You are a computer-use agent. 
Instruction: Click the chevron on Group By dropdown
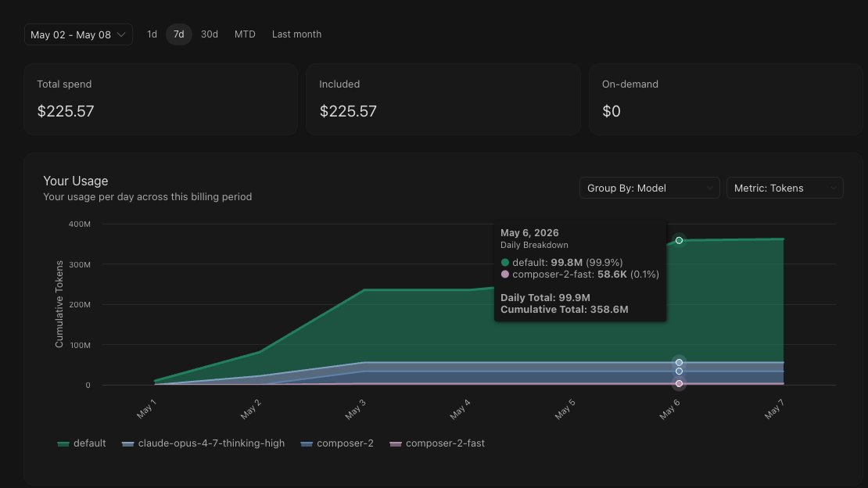[709, 188]
